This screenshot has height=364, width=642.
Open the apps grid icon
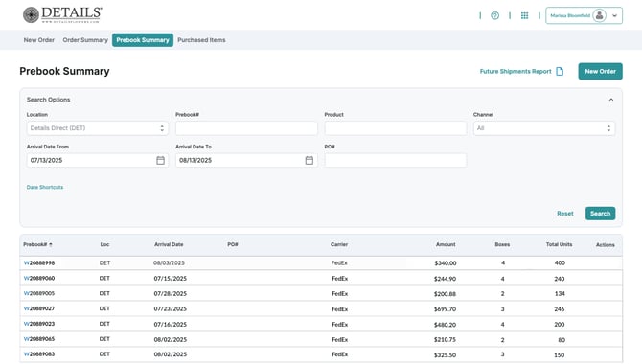click(x=524, y=15)
